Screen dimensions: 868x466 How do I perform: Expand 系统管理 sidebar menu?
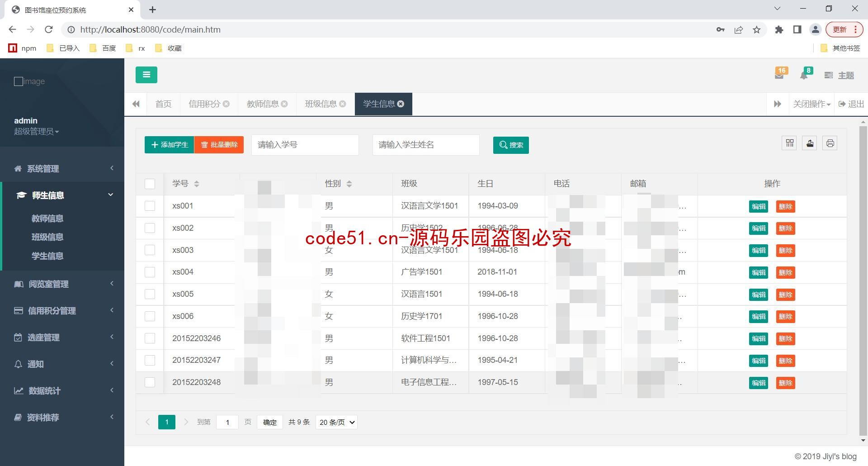click(x=62, y=168)
